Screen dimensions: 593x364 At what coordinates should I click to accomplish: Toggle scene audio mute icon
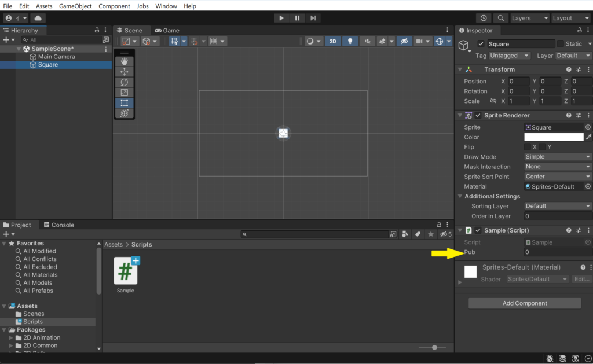point(367,41)
